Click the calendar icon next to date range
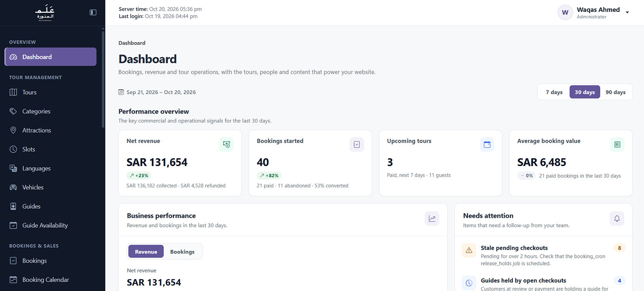This screenshot has height=291, width=644. (x=121, y=92)
